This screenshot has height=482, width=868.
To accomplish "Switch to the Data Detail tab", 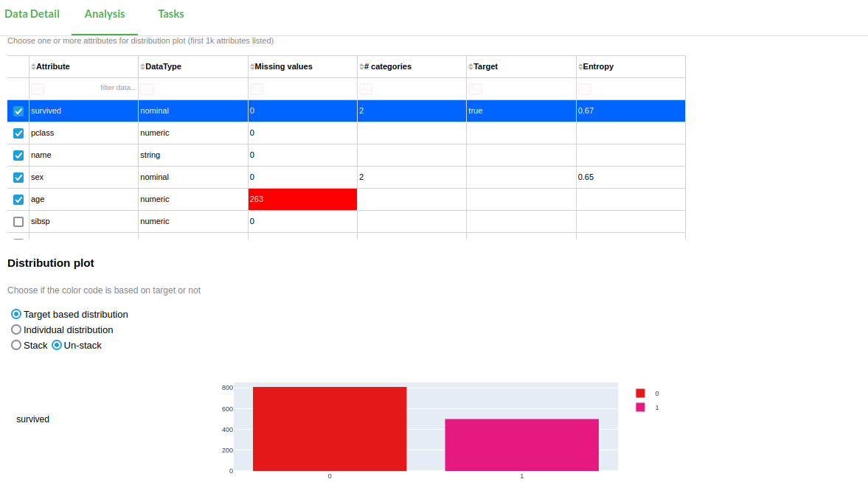I will (32, 14).
